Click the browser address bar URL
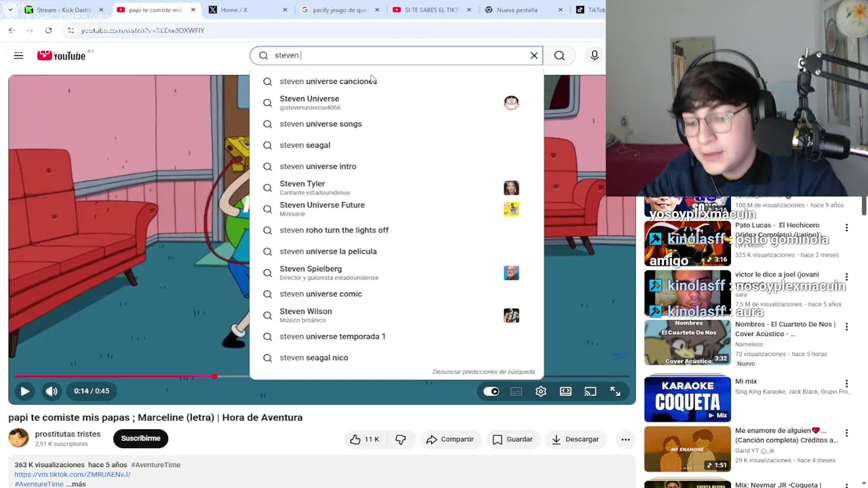 click(142, 30)
